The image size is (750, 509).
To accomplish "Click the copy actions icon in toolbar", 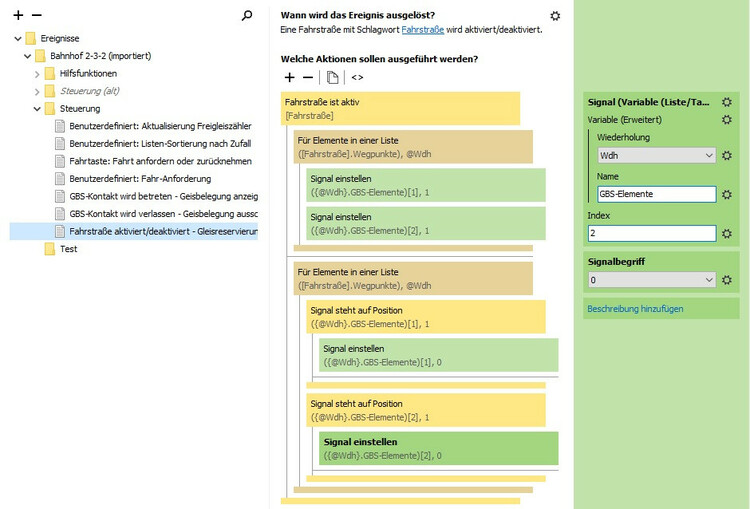I will [333, 77].
